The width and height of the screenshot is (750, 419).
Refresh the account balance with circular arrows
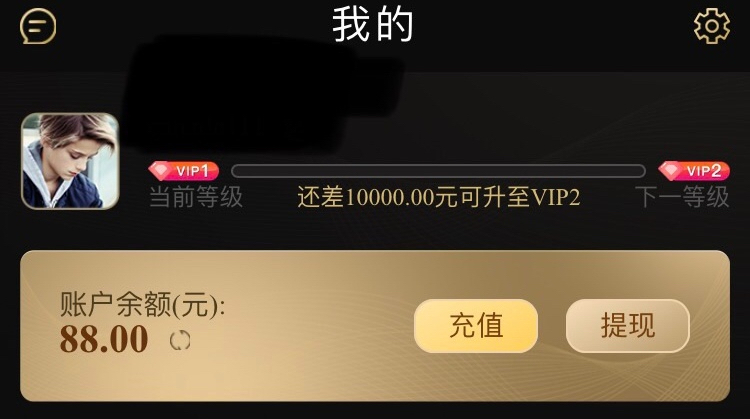click(180, 341)
